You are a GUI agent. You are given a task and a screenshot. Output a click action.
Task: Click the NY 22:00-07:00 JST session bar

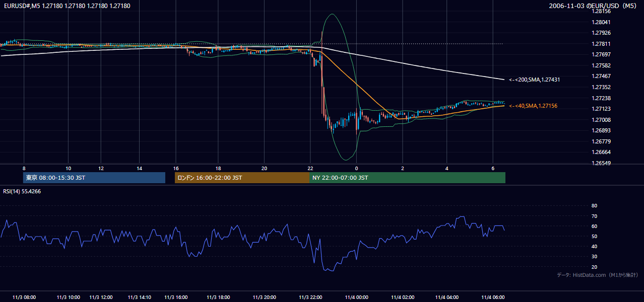(407, 178)
